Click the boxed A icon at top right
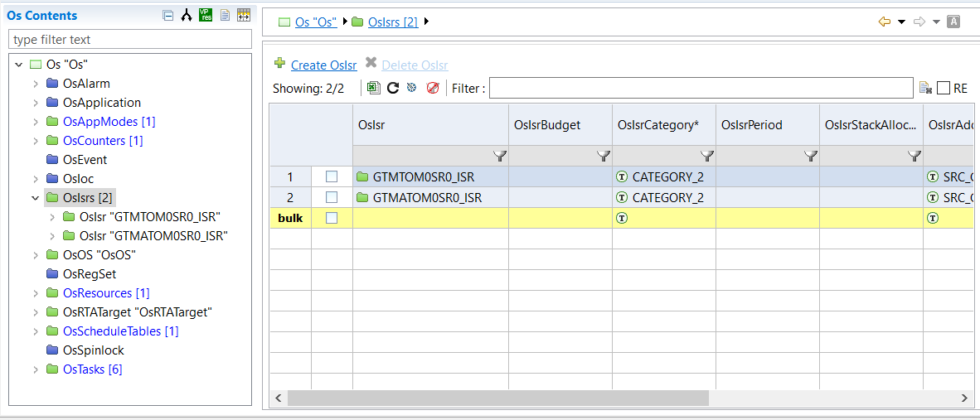 (x=953, y=22)
